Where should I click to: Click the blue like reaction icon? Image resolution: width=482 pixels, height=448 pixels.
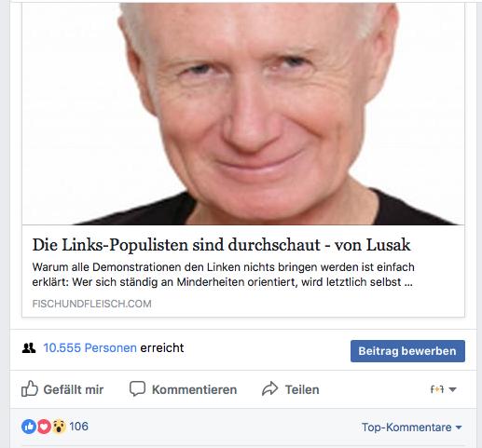point(29,427)
